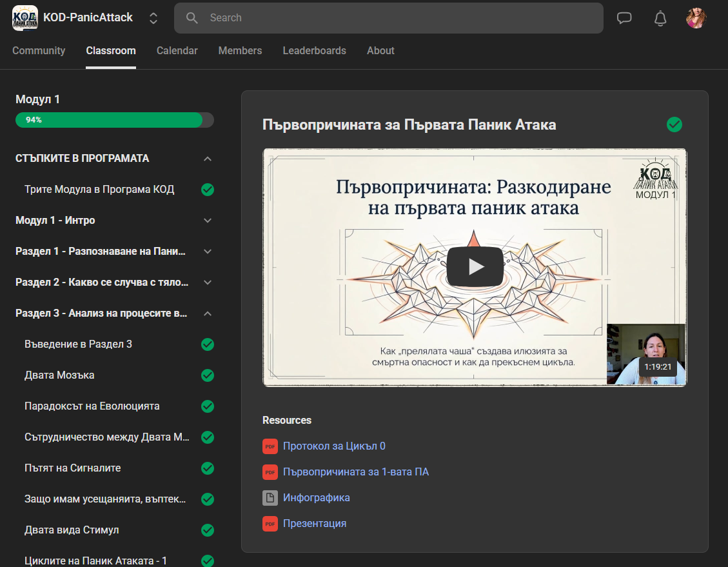The height and width of the screenshot is (567, 728).
Task: Toggle the check mark for Въведение в Раздел 3
Action: tap(208, 344)
